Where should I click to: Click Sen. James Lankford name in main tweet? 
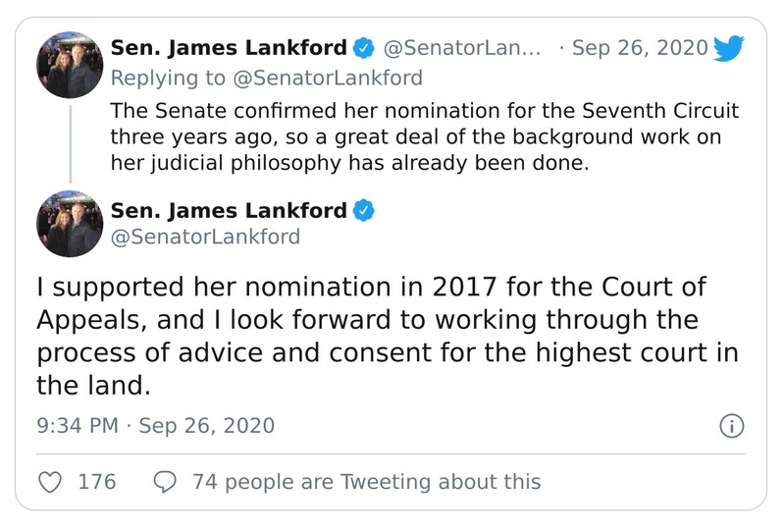(x=229, y=210)
